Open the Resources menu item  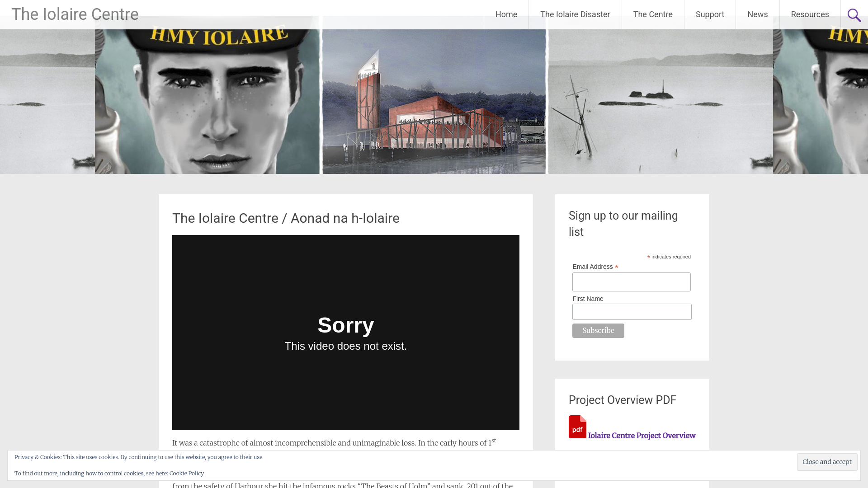[810, 14]
